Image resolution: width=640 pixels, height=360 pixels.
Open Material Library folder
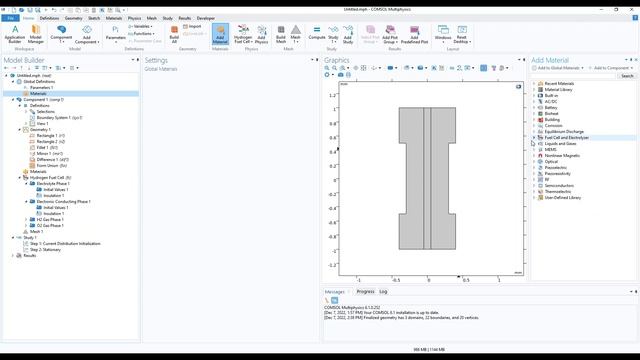tap(558, 89)
